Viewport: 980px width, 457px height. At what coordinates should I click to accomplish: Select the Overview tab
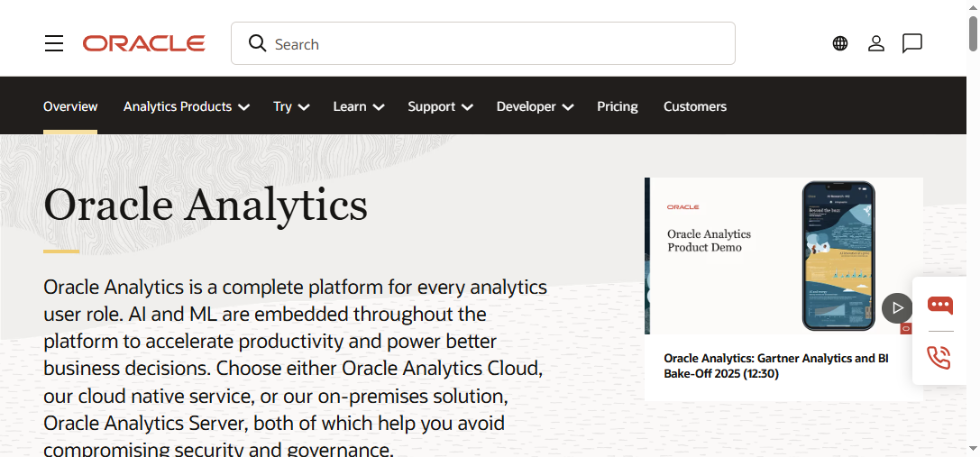click(x=70, y=106)
